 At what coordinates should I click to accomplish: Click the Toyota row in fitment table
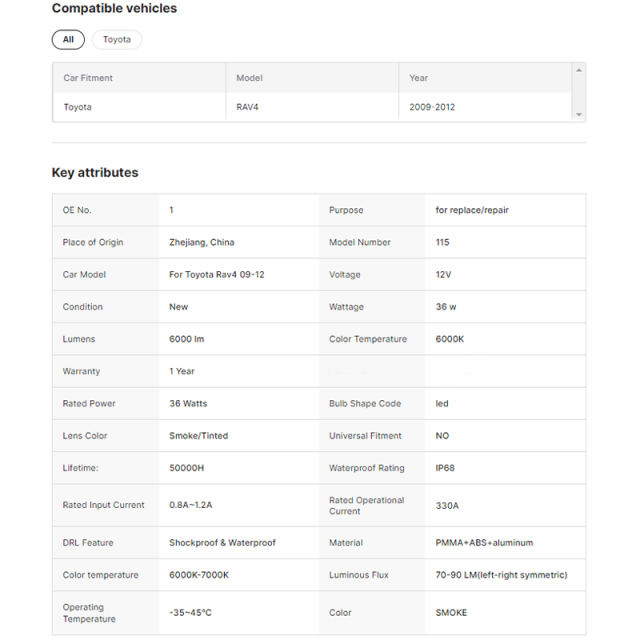pyautogui.click(x=78, y=107)
